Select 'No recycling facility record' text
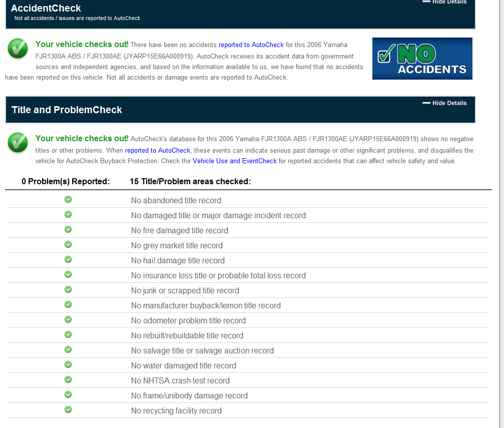 pyautogui.click(x=177, y=410)
